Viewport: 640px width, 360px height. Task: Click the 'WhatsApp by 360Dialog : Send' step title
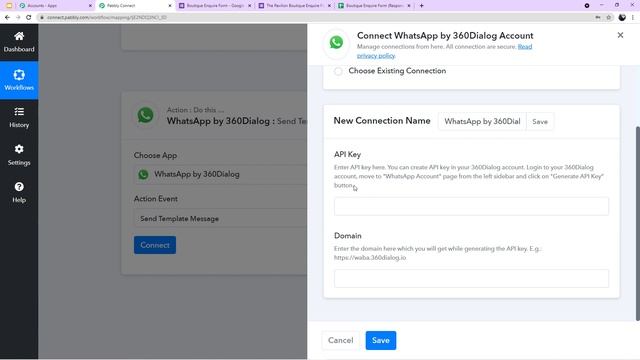(236, 121)
